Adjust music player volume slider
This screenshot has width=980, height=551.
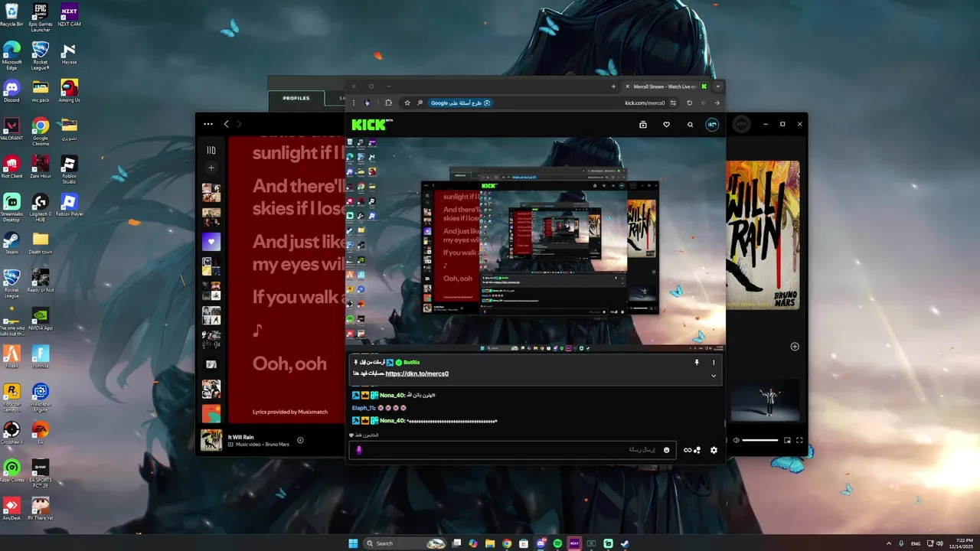click(x=760, y=440)
